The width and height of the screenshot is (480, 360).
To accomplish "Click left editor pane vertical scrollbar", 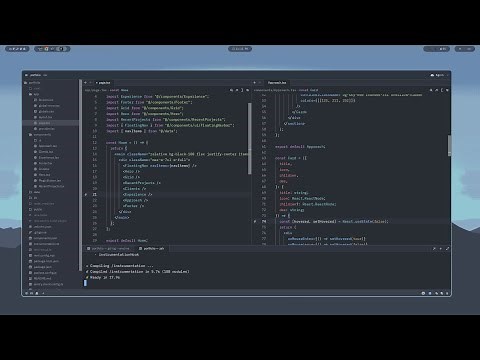I will click(x=249, y=138).
